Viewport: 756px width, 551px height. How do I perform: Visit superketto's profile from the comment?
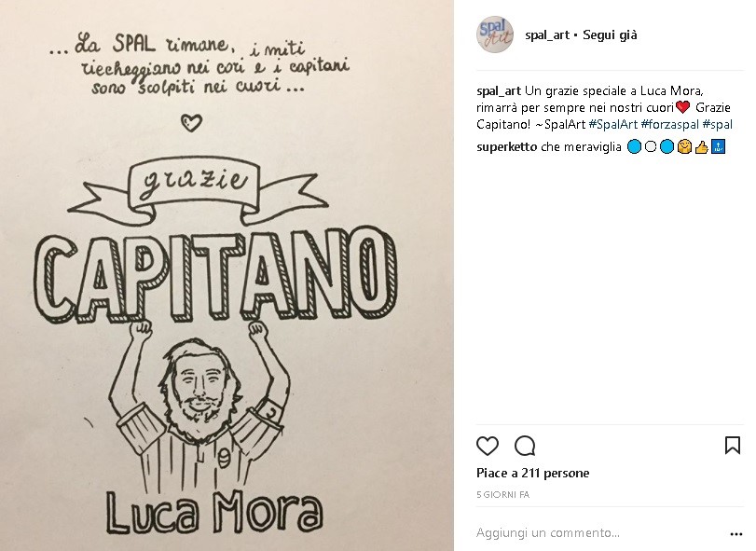click(x=507, y=147)
